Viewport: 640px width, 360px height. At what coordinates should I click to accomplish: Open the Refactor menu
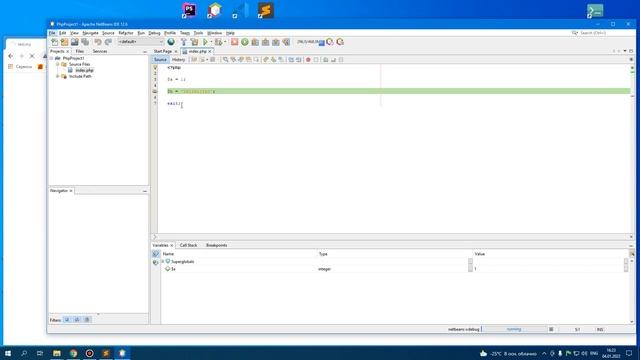click(126, 33)
